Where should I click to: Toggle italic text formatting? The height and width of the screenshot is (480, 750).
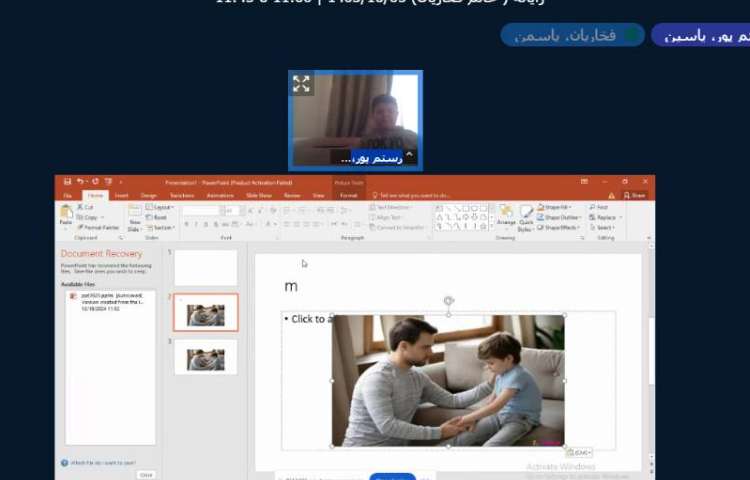tap(196, 225)
